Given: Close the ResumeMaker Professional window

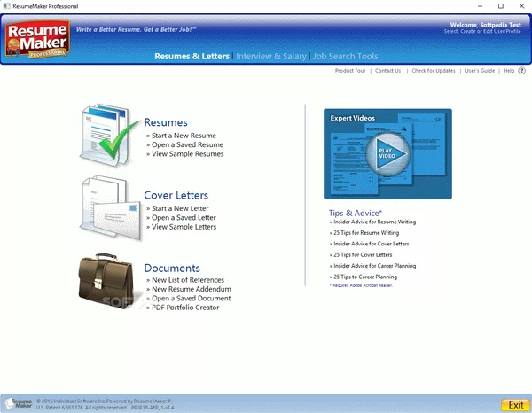Looking at the screenshot, I should point(522,6).
